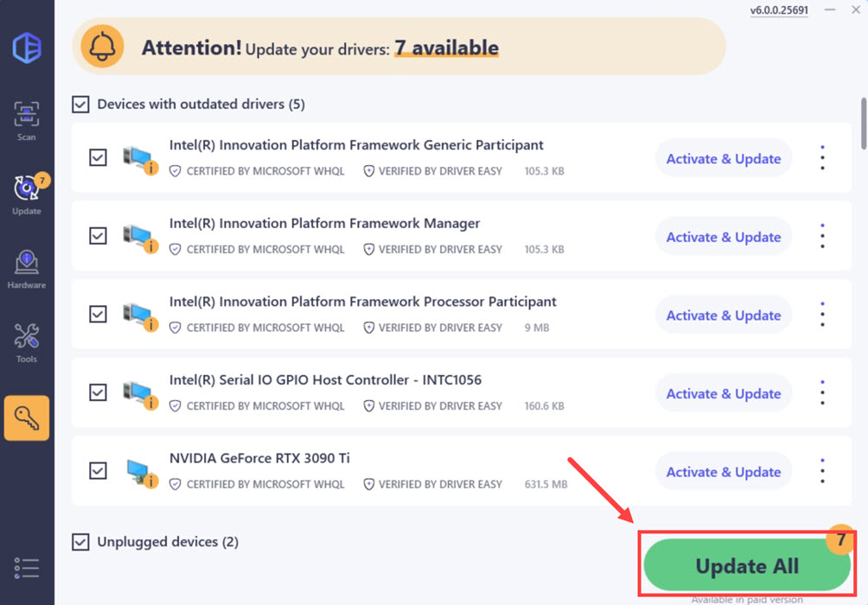The image size is (868, 605).
Task: Click the 7 available drivers link
Action: pos(446,48)
